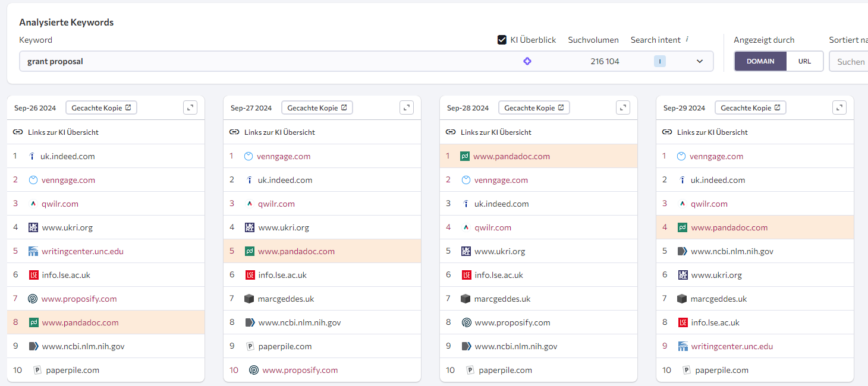868x386 pixels.
Task: Open Gecachte Kopie for Sep-28 2024
Action: click(x=533, y=108)
